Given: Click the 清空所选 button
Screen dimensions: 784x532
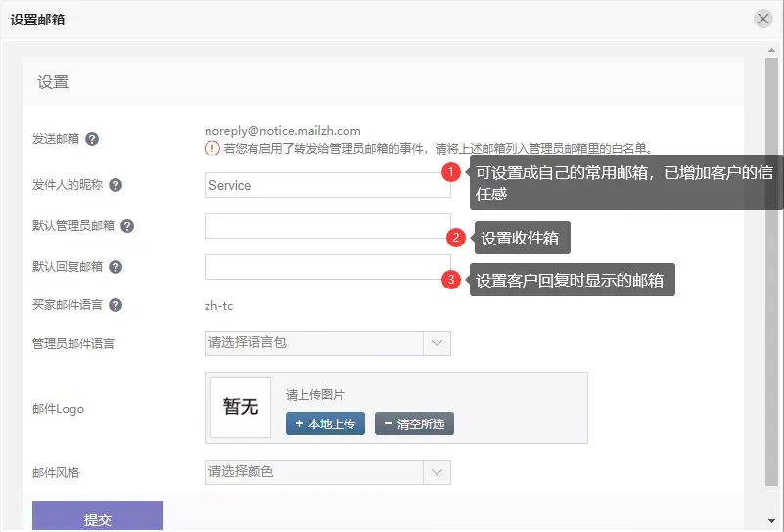Looking at the screenshot, I should coord(414,423).
